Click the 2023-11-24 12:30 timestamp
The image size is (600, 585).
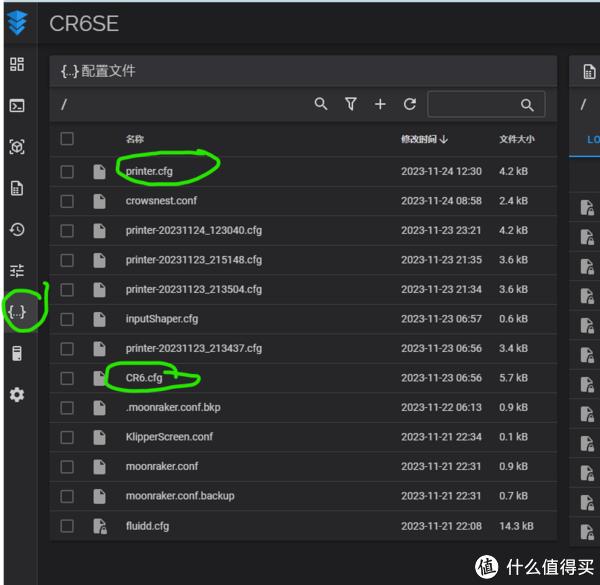441,171
